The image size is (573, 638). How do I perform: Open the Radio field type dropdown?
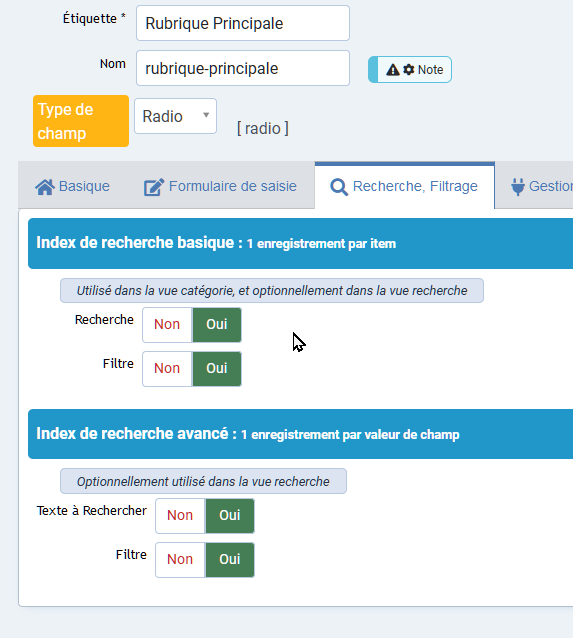tap(175, 116)
